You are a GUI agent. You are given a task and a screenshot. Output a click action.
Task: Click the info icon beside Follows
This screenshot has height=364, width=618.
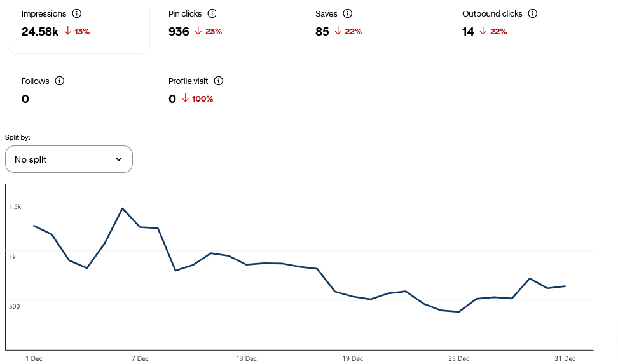pyautogui.click(x=59, y=81)
